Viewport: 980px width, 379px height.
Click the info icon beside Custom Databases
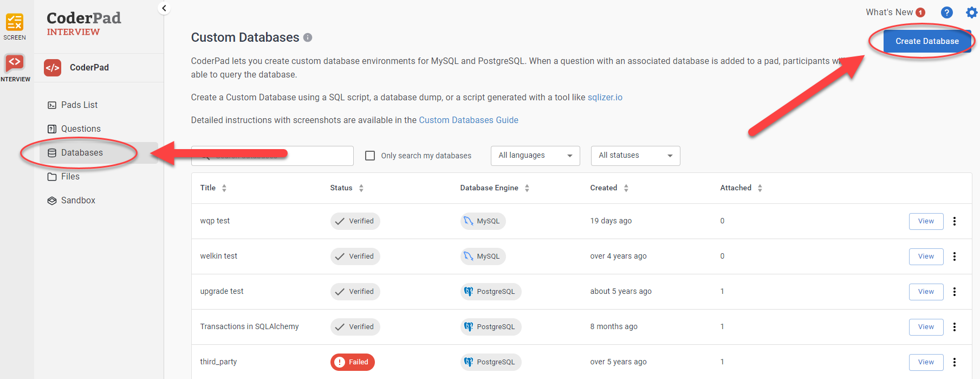point(308,37)
